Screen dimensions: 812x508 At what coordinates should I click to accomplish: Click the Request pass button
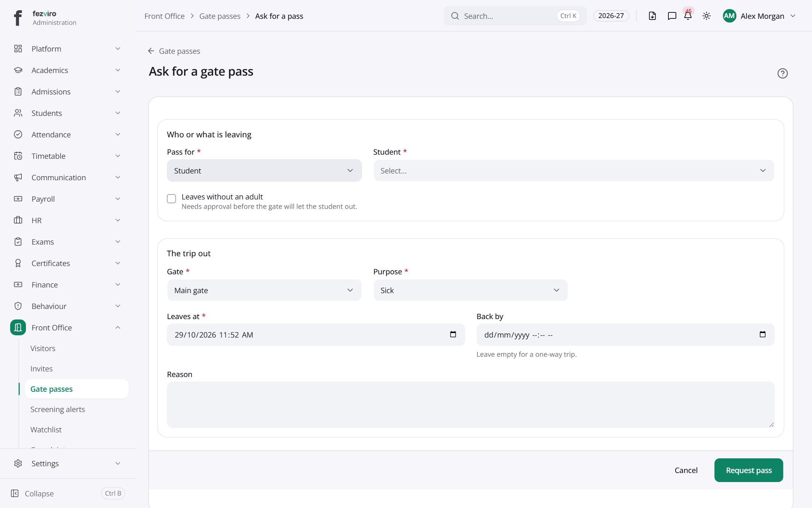748,470
